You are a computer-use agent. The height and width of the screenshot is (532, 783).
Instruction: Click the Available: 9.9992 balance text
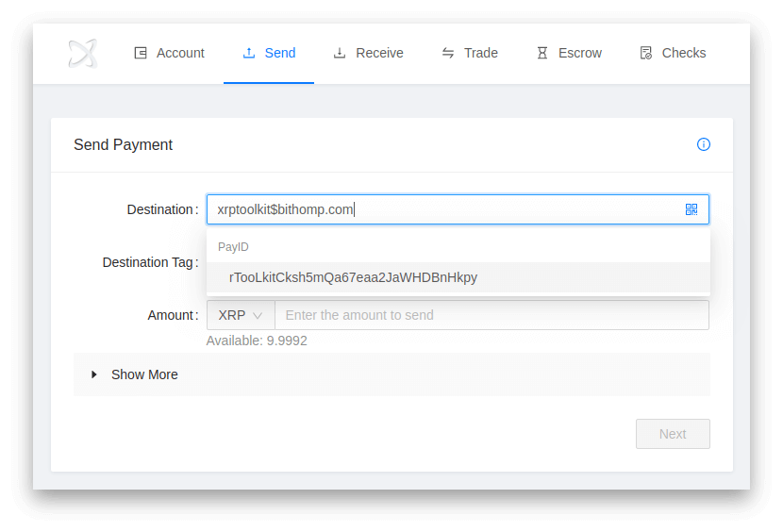257,341
